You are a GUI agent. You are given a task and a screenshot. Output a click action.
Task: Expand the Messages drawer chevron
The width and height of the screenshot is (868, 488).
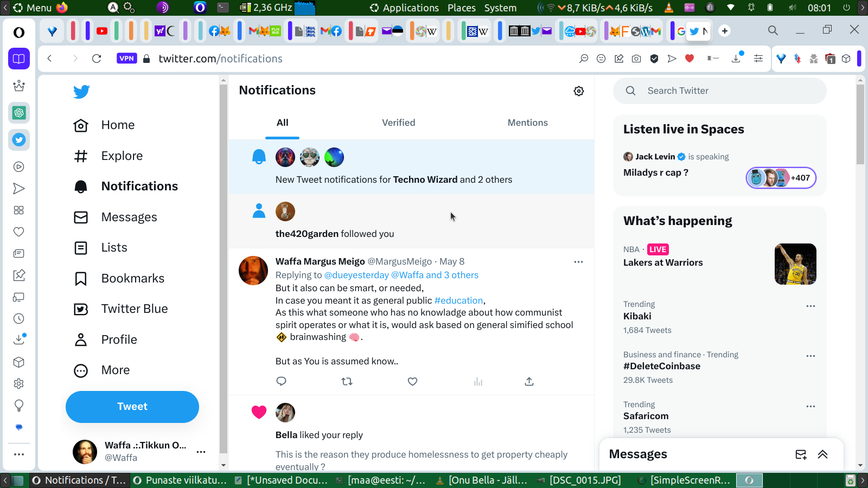pyautogui.click(x=823, y=454)
